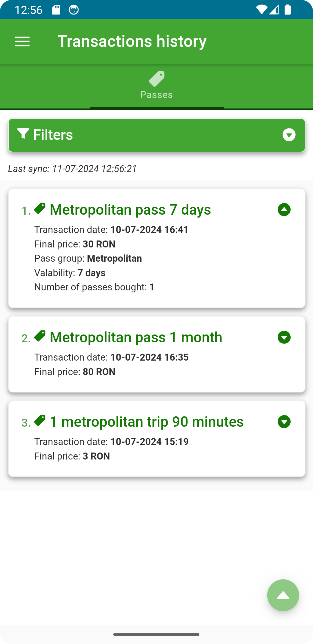Image resolution: width=313 pixels, height=644 pixels.
Task: Expand the Filters dropdown arrow
Action: (x=289, y=135)
